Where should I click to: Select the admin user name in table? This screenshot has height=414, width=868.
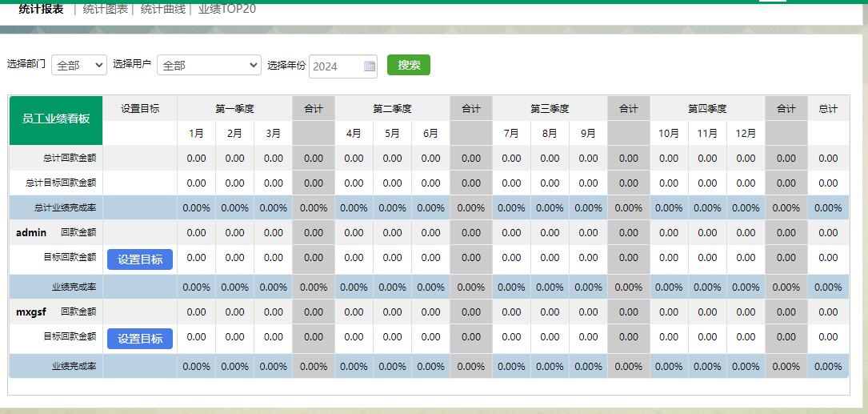(x=31, y=233)
